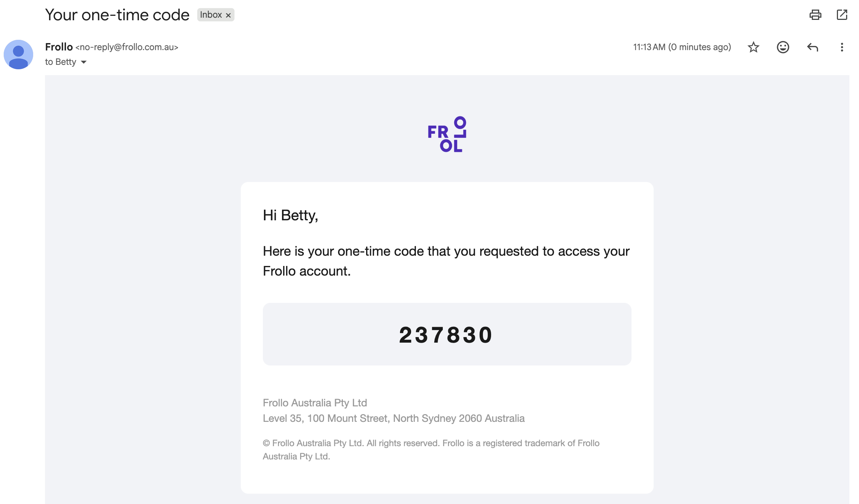
Task: Click the sender's profile avatar
Action: click(x=18, y=55)
